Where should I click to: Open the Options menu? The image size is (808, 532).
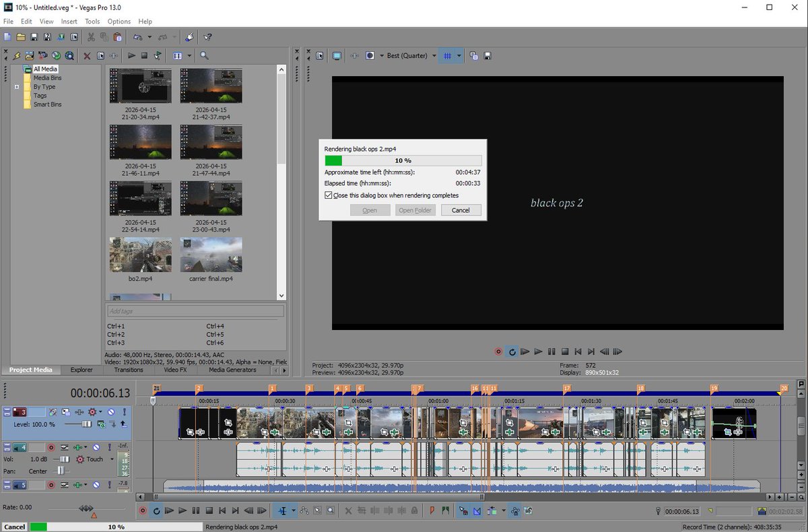click(119, 22)
